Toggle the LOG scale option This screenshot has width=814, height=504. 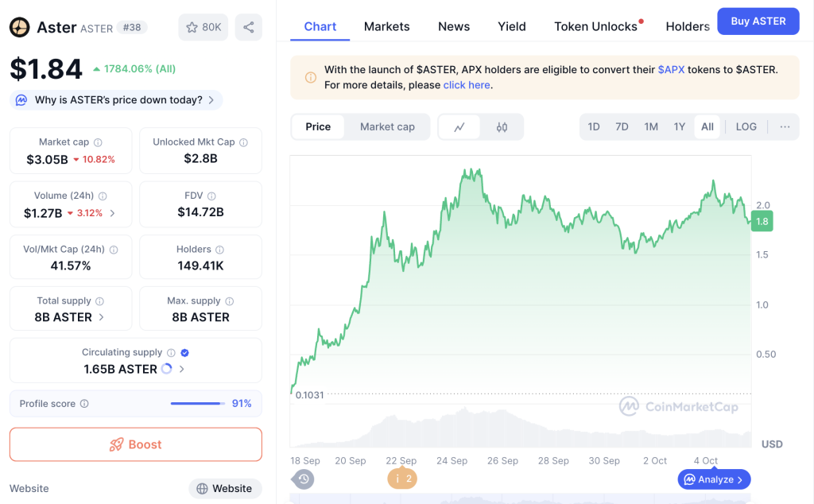click(x=746, y=127)
